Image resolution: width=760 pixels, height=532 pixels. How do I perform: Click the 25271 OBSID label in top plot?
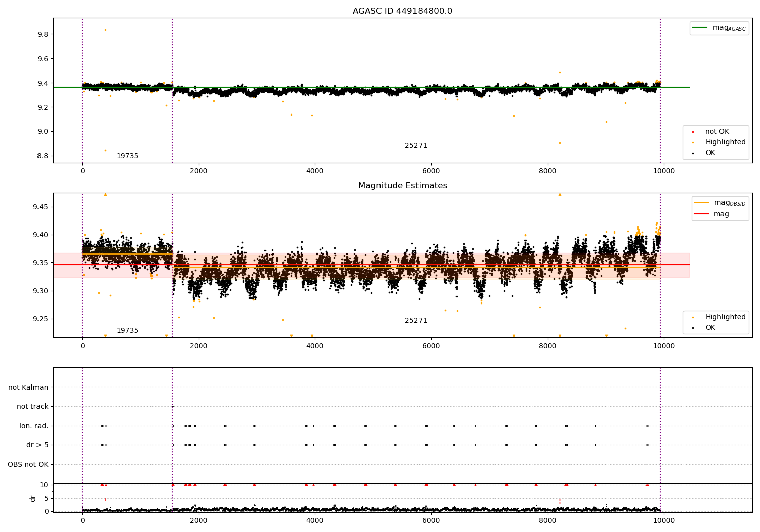(415, 146)
